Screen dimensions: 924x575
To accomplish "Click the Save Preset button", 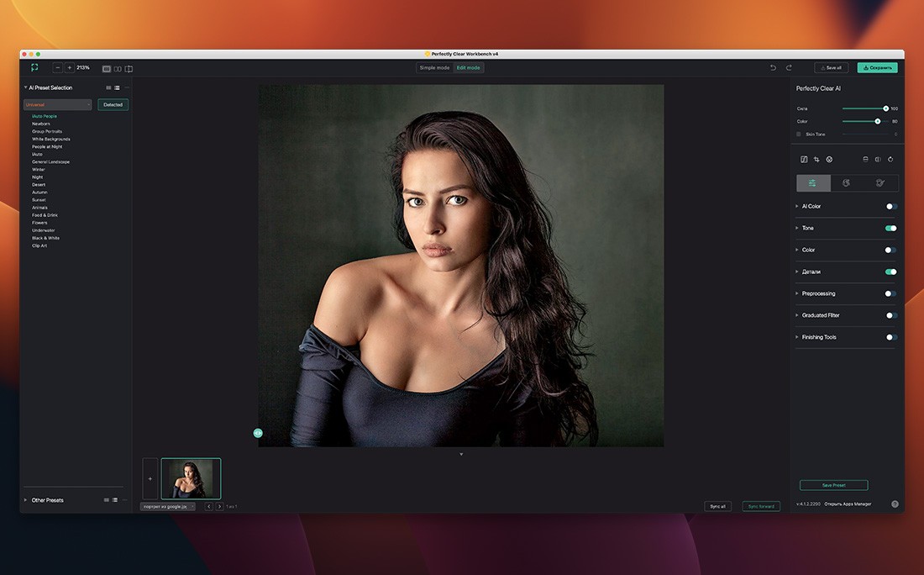I will (833, 485).
